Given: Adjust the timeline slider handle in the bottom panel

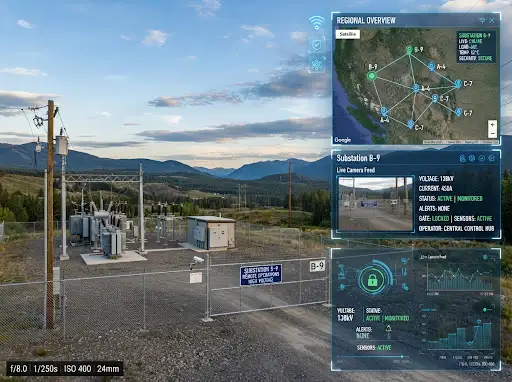Looking at the screenshot, I should [402, 357].
